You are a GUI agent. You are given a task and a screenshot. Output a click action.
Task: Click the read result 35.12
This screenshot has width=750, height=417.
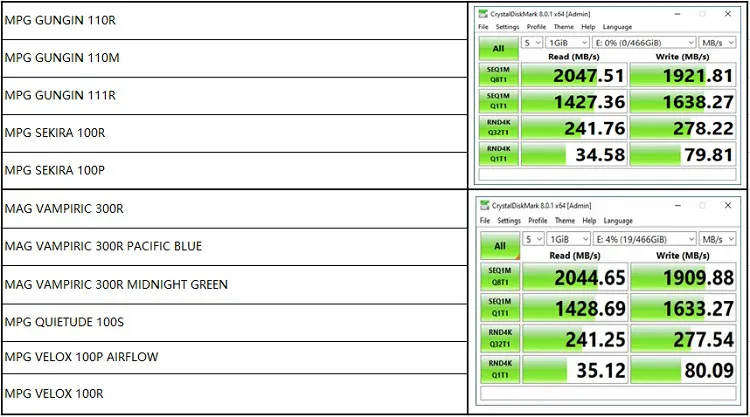tap(575, 370)
